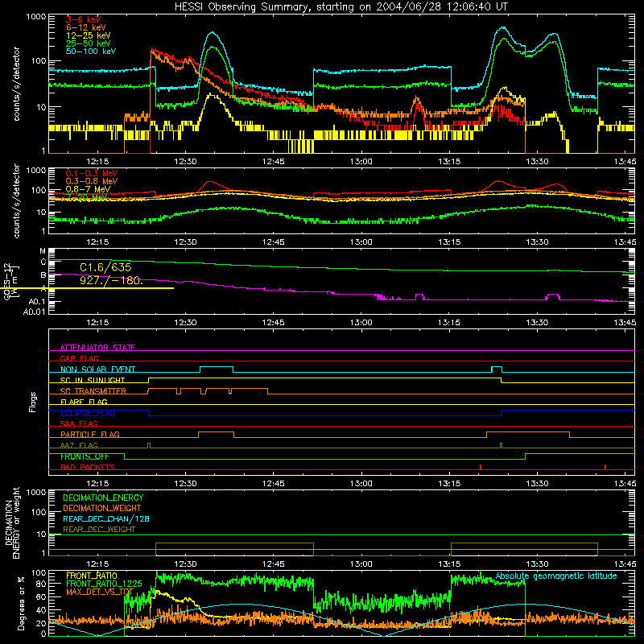This screenshot has height=644, width=644.
Task: Select the FRONTS_OFF flag label
Action: pyautogui.click(x=85, y=456)
